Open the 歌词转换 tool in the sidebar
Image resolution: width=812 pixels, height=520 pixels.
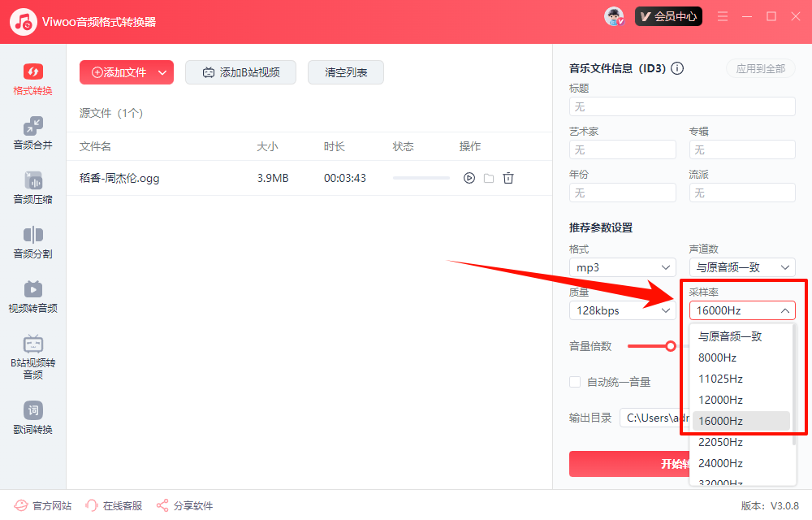coord(32,416)
